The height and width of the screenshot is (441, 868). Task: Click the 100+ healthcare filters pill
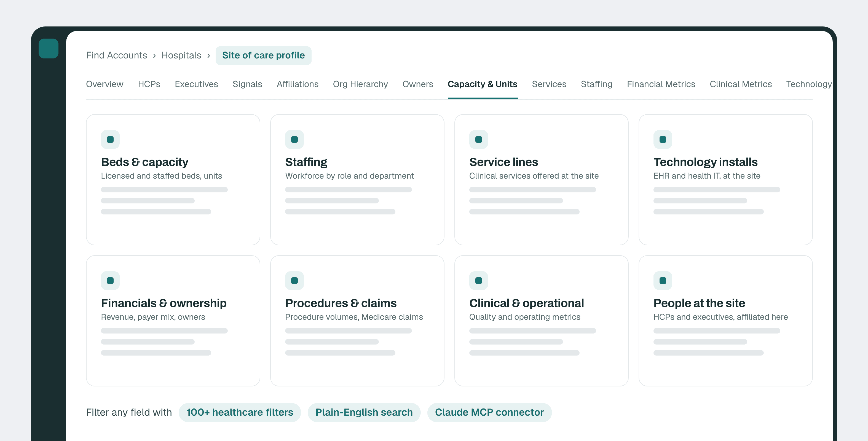[x=240, y=412]
